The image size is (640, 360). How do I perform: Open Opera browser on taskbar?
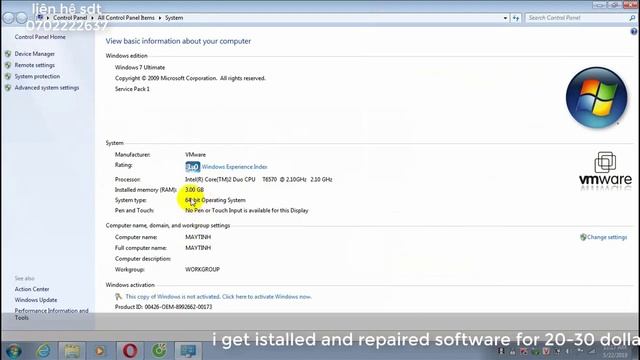click(x=130, y=351)
